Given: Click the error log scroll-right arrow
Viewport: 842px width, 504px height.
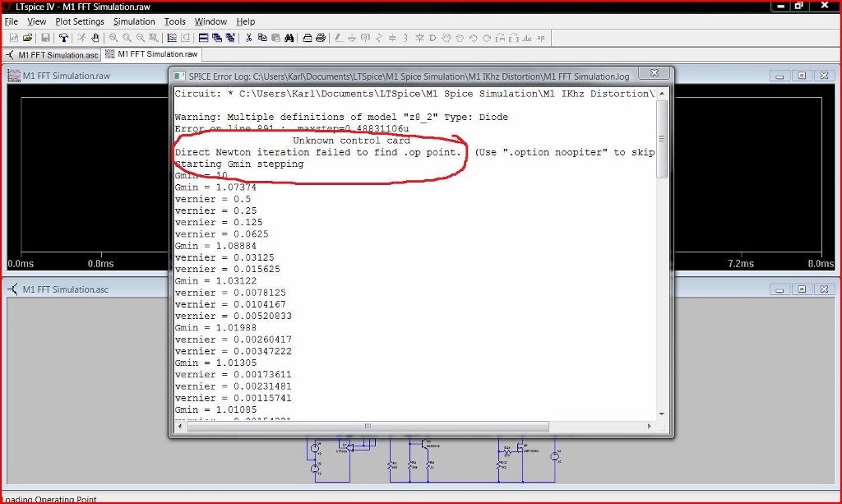Looking at the screenshot, I should [x=650, y=426].
